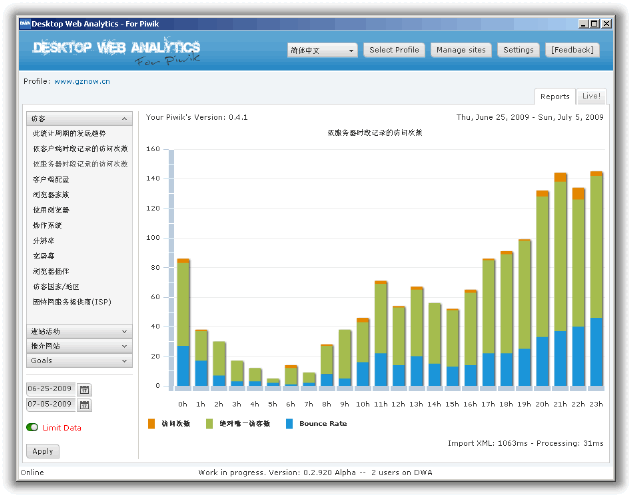Open the Settings button
632x497 pixels.
[x=518, y=50]
